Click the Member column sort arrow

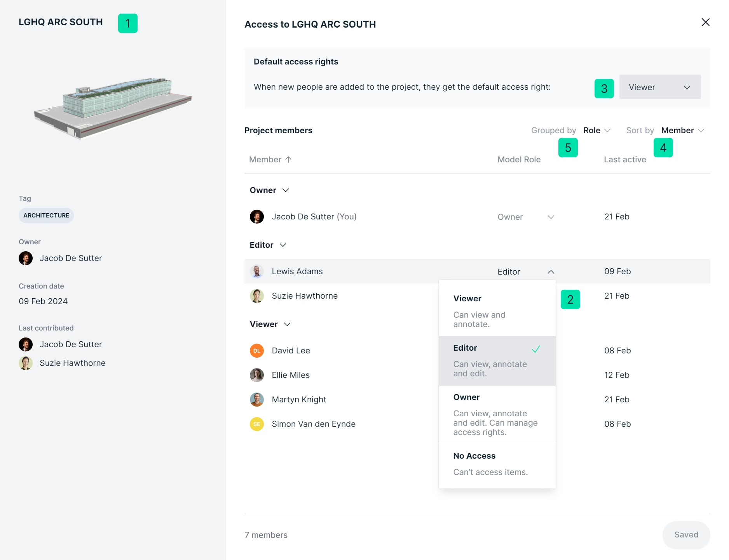click(x=288, y=160)
